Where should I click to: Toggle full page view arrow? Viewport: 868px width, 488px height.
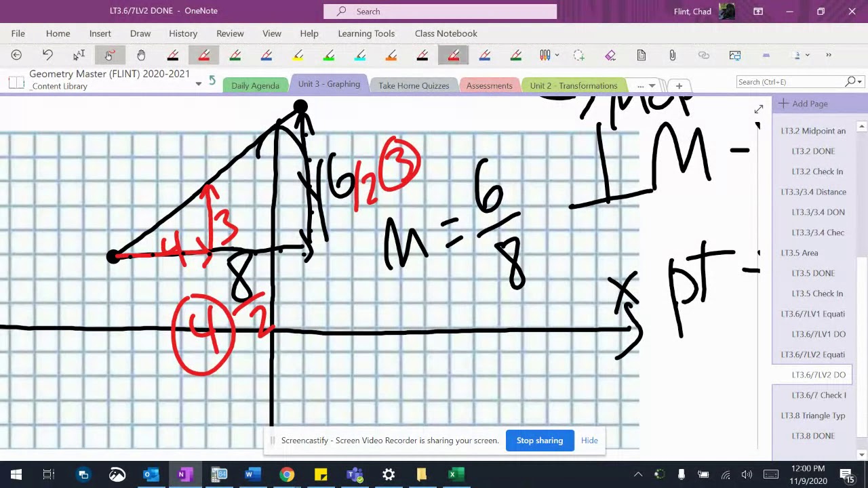tap(758, 110)
